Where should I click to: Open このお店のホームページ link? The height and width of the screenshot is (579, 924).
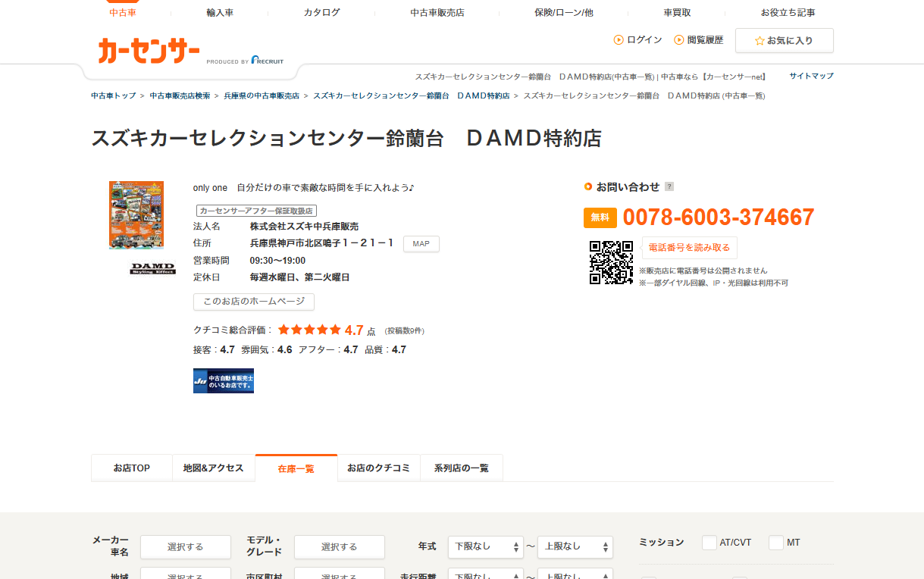coord(253,302)
